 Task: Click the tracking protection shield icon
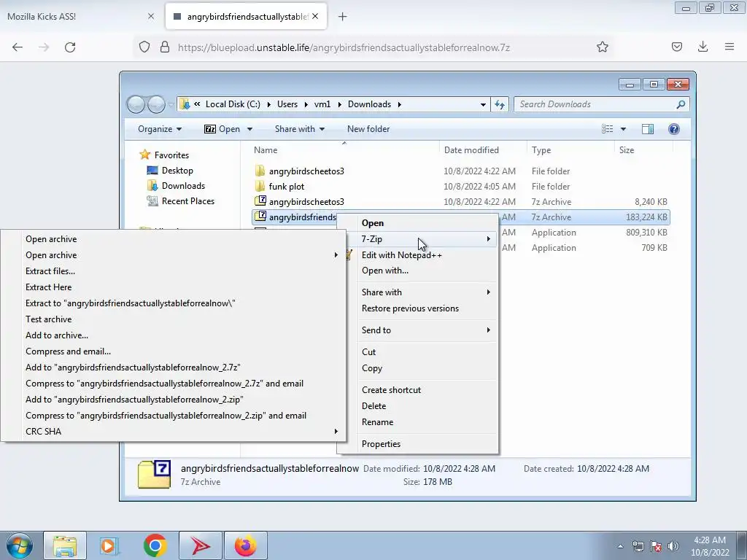point(144,47)
